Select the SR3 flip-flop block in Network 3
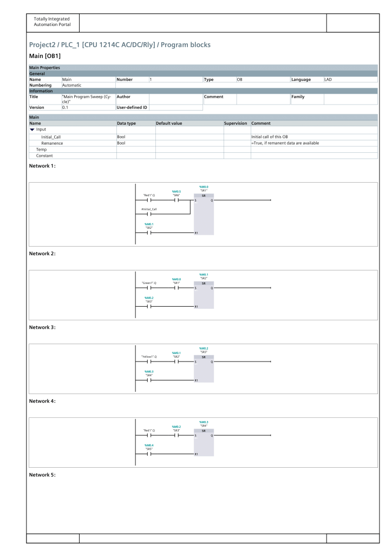 point(204,369)
